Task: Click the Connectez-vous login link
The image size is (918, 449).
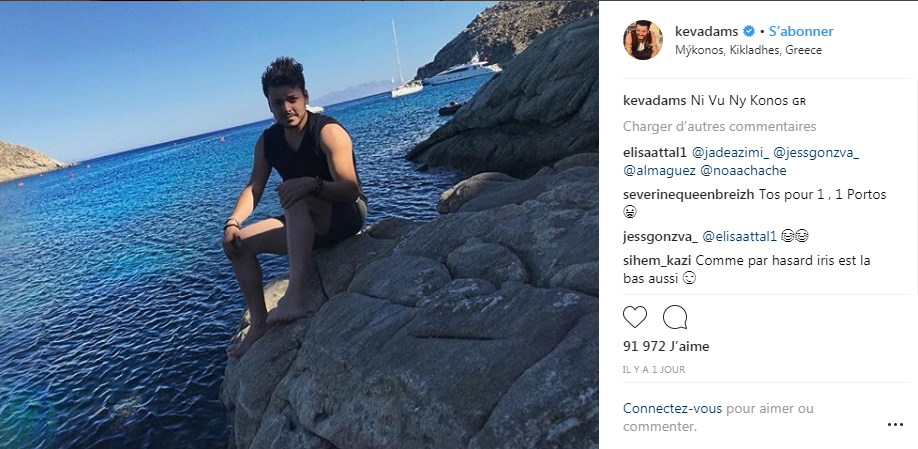Action: tap(672, 408)
